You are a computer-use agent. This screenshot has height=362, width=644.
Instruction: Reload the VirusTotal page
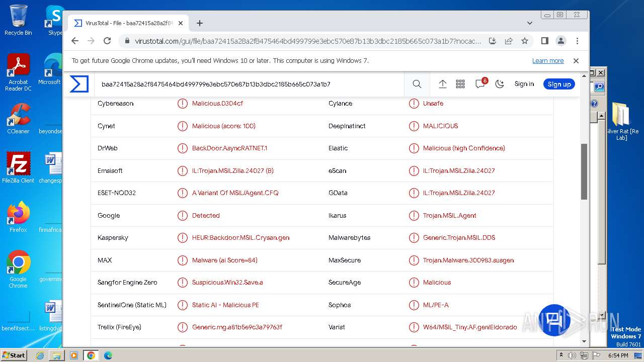[x=107, y=41]
